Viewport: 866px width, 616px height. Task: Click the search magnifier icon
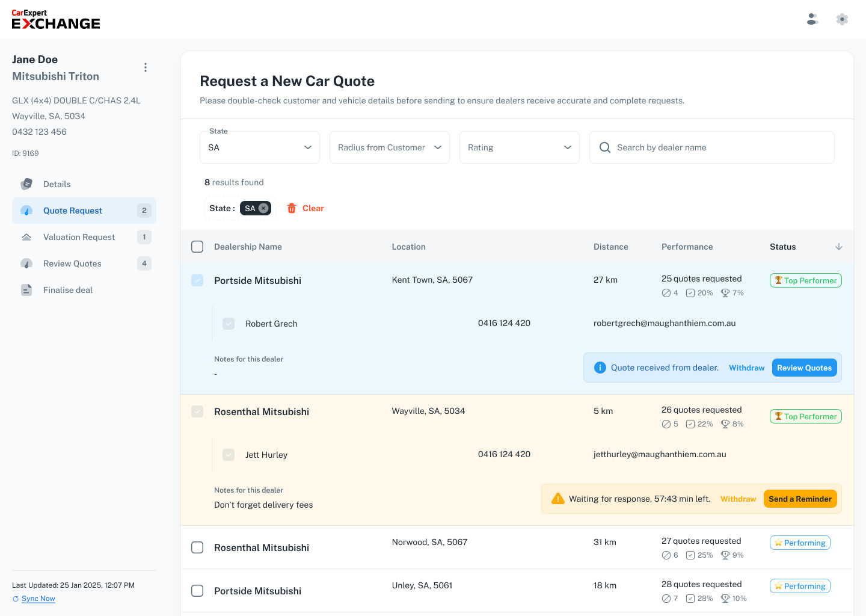[x=605, y=147]
